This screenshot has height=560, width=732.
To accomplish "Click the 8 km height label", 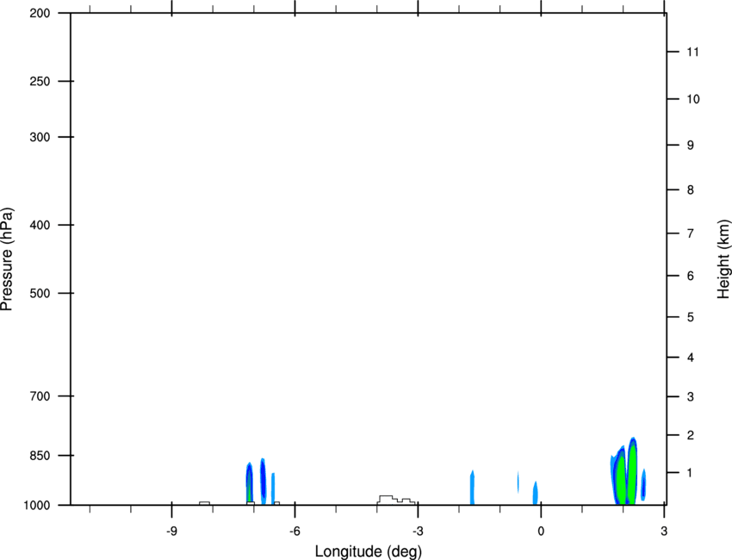I will (691, 190).
